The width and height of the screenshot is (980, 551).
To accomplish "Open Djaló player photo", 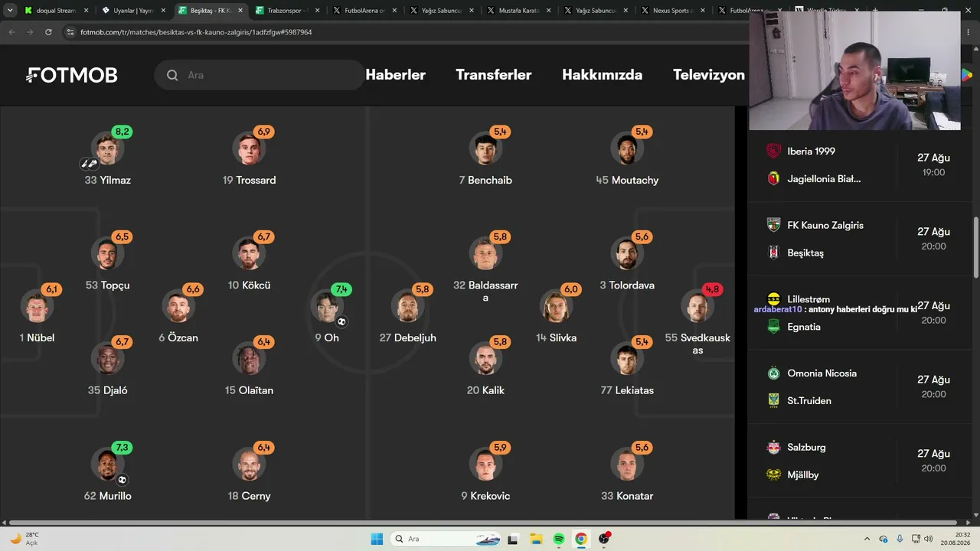I will click(x=107, y=359).
